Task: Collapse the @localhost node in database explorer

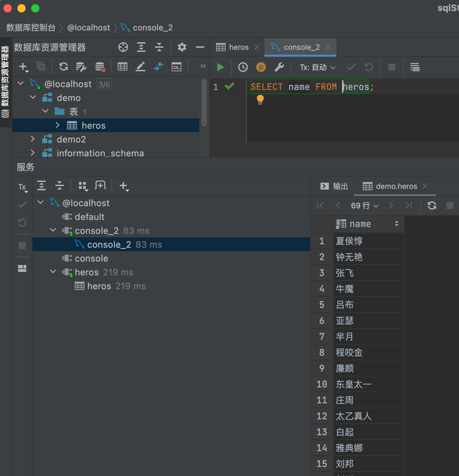Action: (20, 83)
